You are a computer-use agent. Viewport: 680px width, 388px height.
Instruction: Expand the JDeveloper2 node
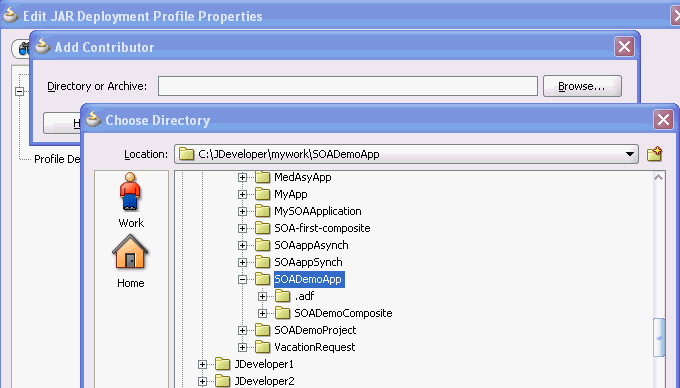coord(203,381)
